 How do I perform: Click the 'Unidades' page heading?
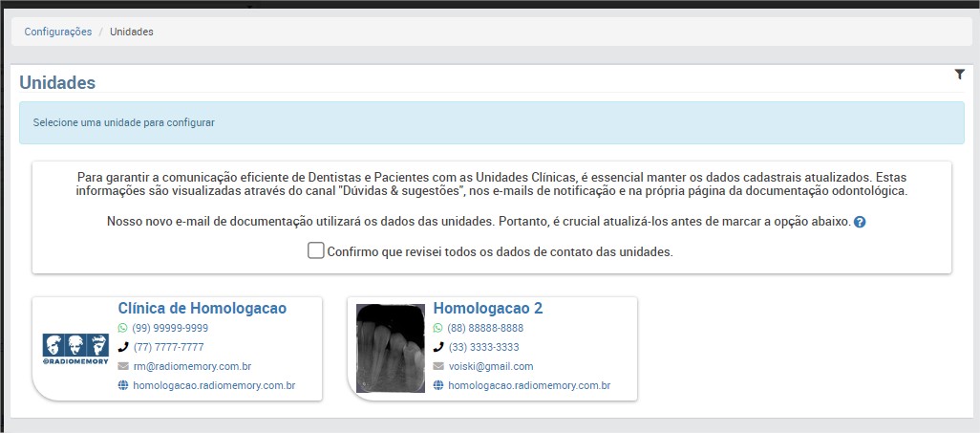57,82
